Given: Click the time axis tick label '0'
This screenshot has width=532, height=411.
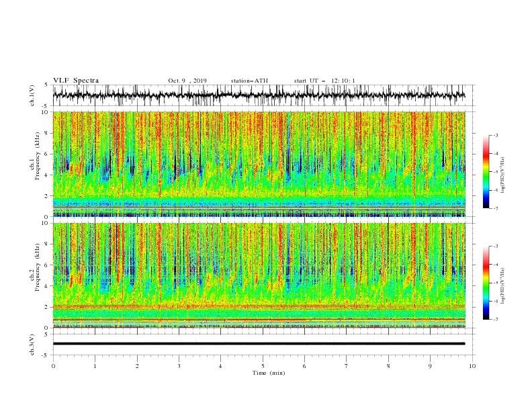Looking at the screenshot, I should pos(53,366).
